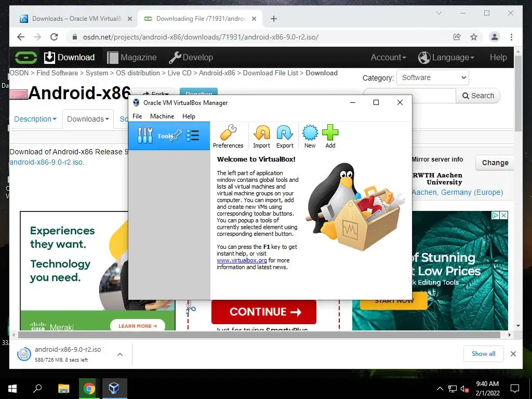Expand the Language dropdown
532x399 pixels.
446,57
